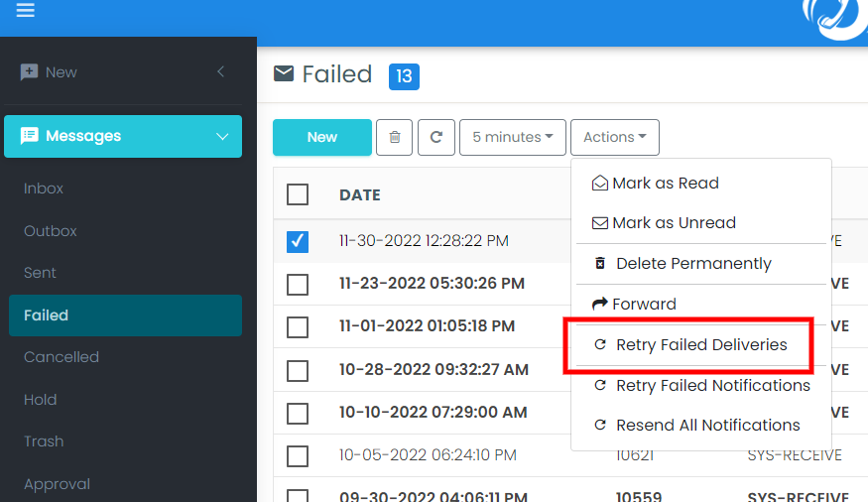Open the 5 minutes refresh interval dropdown
This screenshot has width=868, height=502.
[x=513, y=137]
